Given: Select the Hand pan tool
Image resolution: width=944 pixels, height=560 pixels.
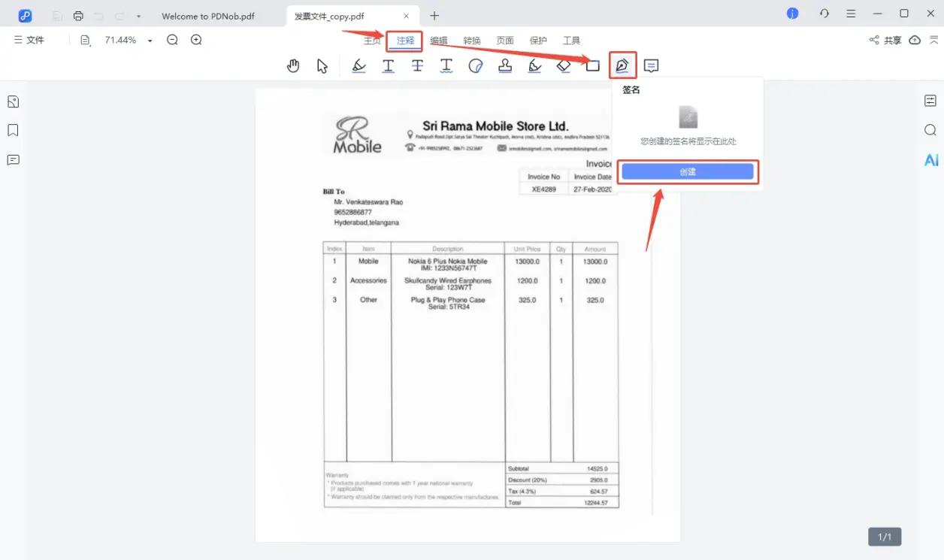Looking at the screenshot, I should pyautogui.click(x=293, y=66).
